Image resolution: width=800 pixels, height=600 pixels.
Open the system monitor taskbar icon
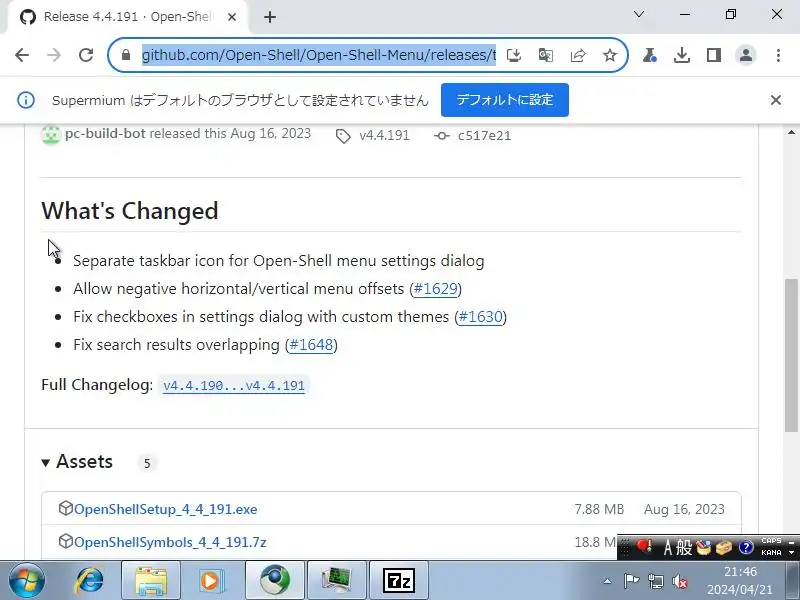(337, 581)
